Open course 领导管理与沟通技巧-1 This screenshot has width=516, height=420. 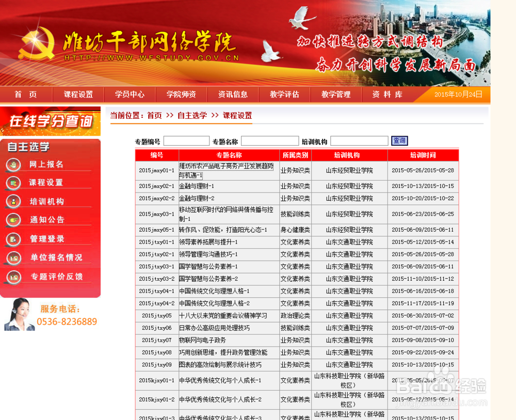pyautogui.click(x=208, y=254)
